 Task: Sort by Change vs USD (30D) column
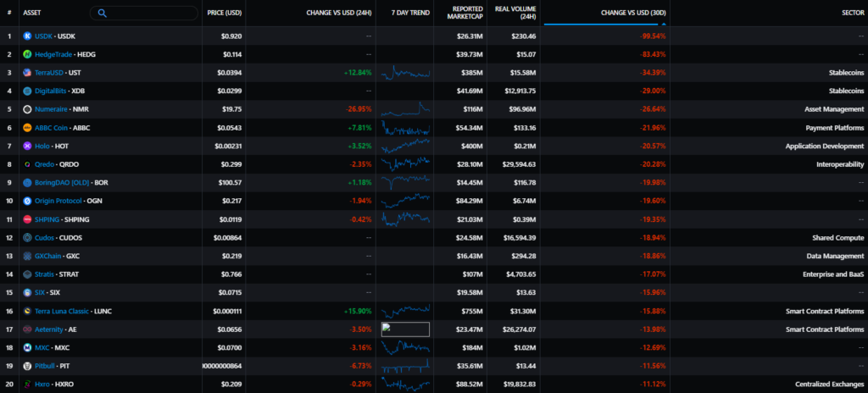(x=635, y=13)
